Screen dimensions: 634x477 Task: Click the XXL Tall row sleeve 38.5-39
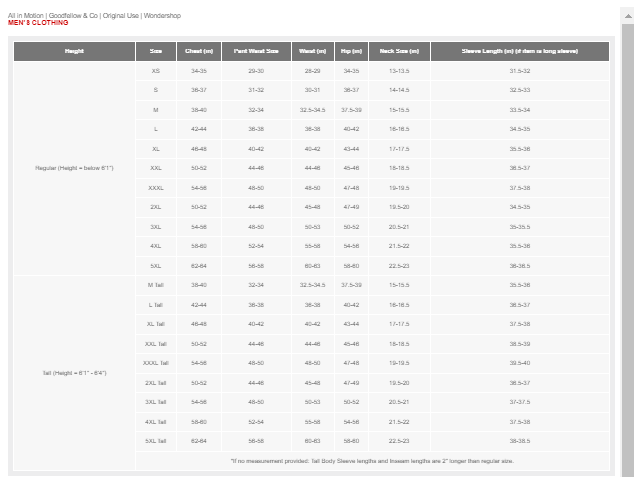pos(520,344)
